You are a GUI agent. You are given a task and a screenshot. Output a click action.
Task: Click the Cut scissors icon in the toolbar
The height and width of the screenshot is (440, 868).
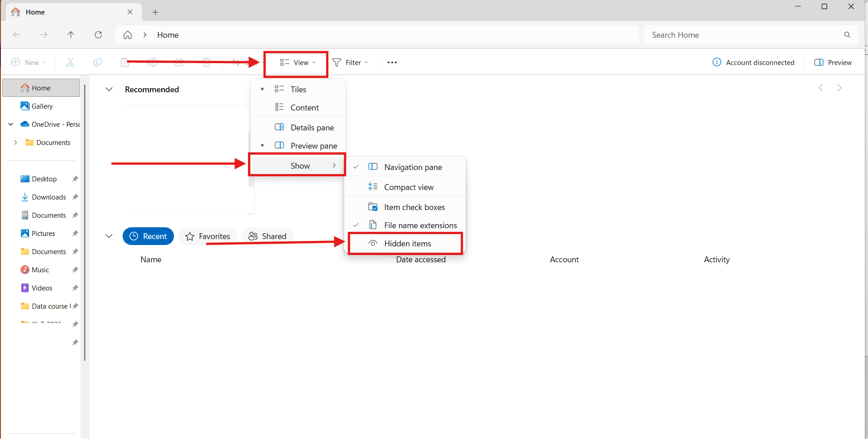click(x=70, y=63)
